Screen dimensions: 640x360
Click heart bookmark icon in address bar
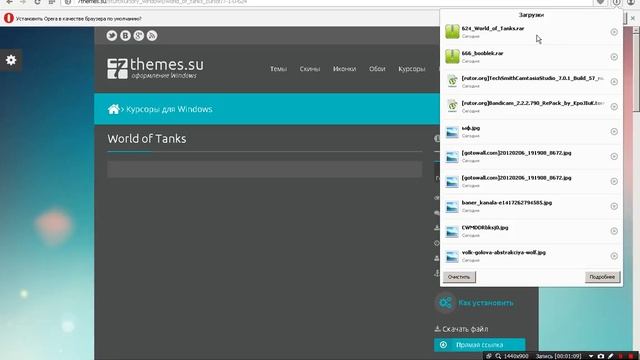pyautogui.click(x=600, y=2)
